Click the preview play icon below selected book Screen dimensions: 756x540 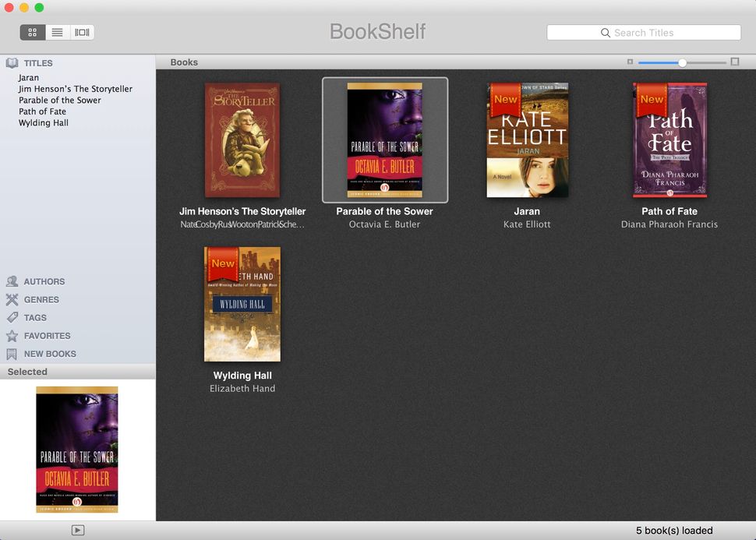point(76,529)
